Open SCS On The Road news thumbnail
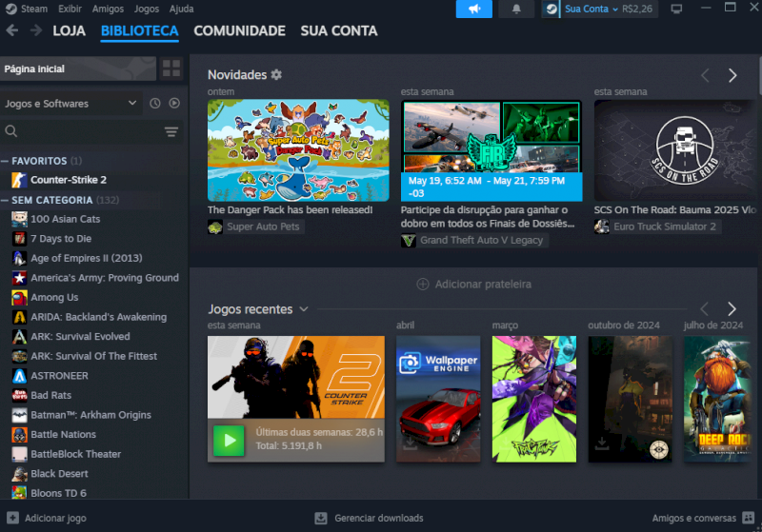The image size is (762, 532). pos(675,150)
